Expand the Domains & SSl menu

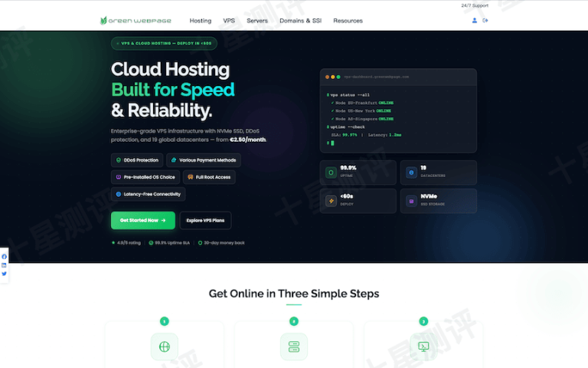[300, 21]
